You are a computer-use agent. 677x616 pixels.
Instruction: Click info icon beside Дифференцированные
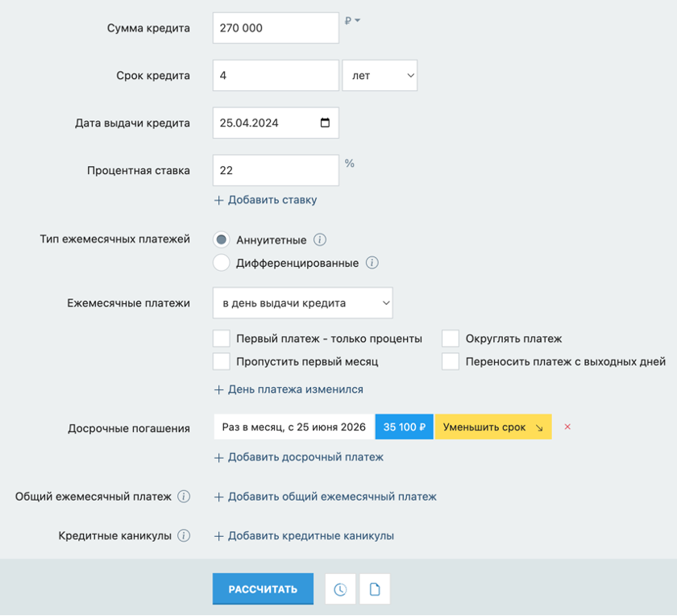pos(372,263)
